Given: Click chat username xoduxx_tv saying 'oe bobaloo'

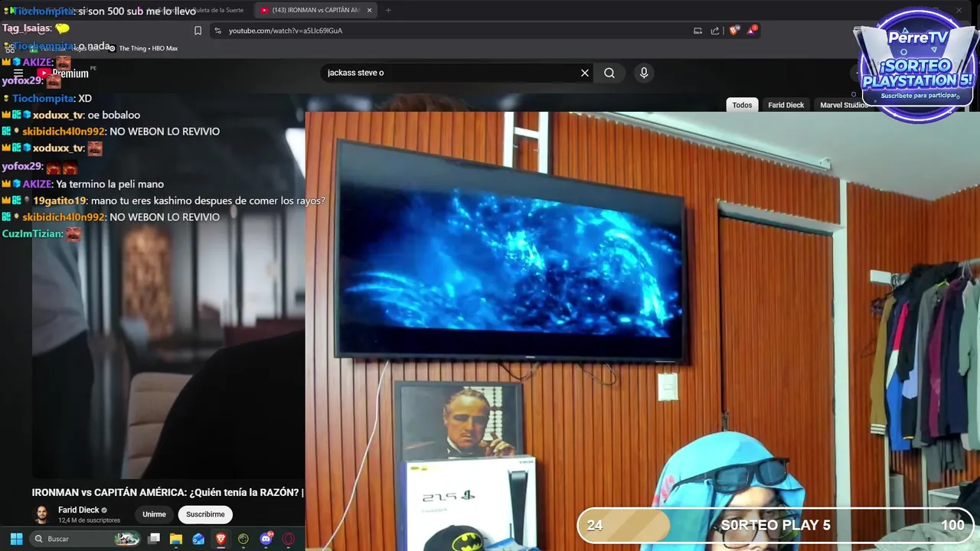Looking at the screenshot, I should 57,115.
